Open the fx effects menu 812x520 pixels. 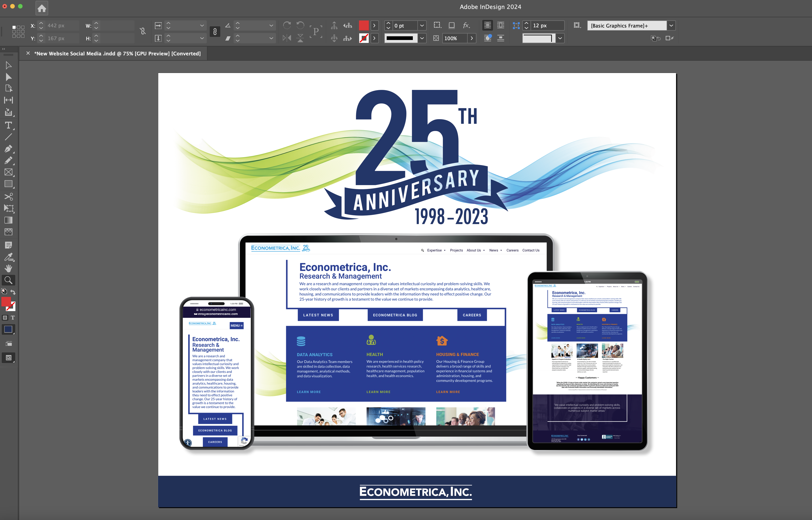(466, 25)
